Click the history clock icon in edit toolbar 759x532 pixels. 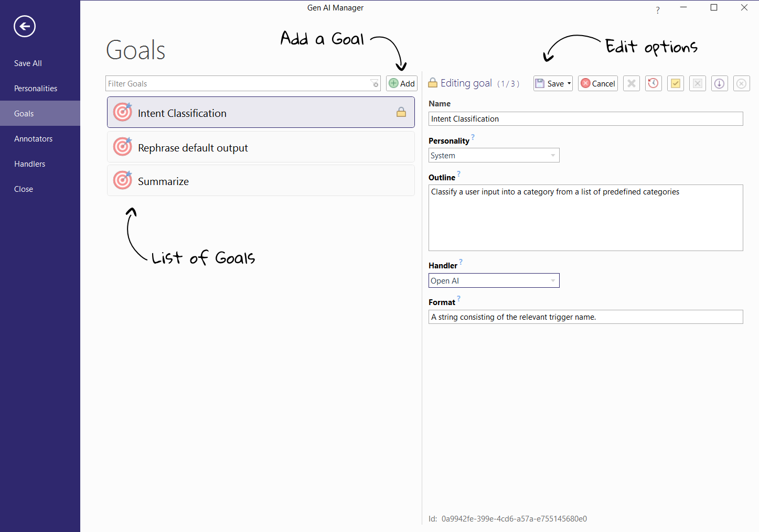(x=653, y=83)
